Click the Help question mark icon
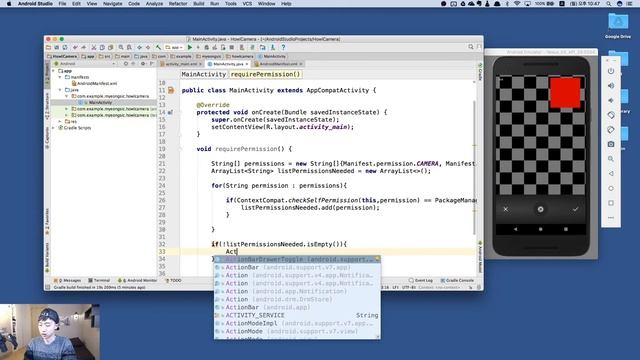Screen dimensions: 640x360 (x=283, y=47)
